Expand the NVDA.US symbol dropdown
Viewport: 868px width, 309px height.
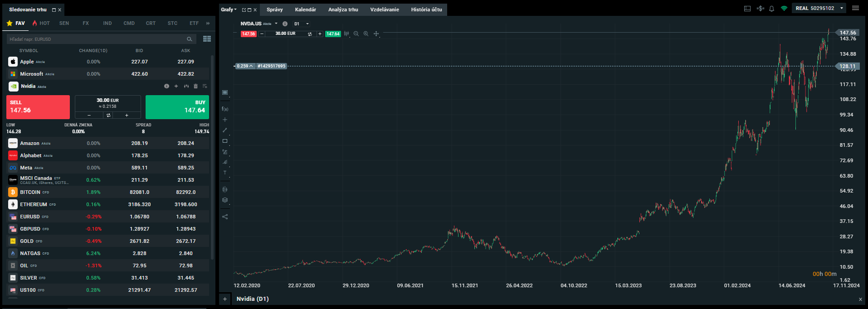pos(276,24)
